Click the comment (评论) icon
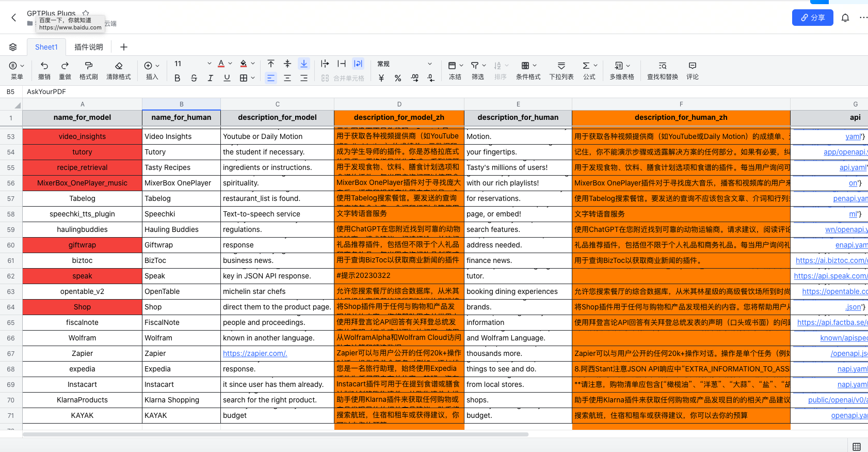The image size is (868, 452). click(693, 66)
